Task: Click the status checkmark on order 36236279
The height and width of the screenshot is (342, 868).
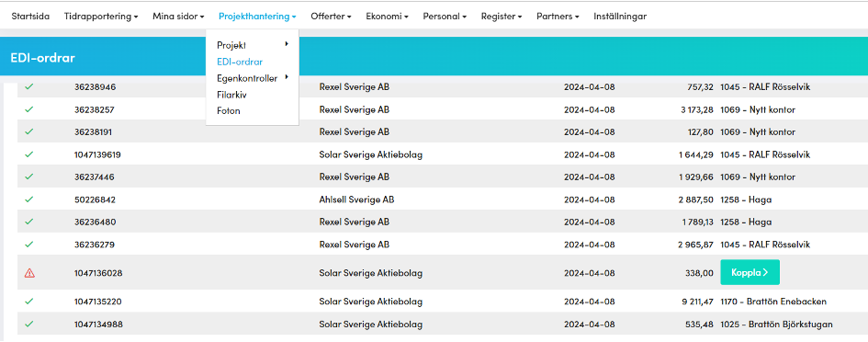Action: 29,244
